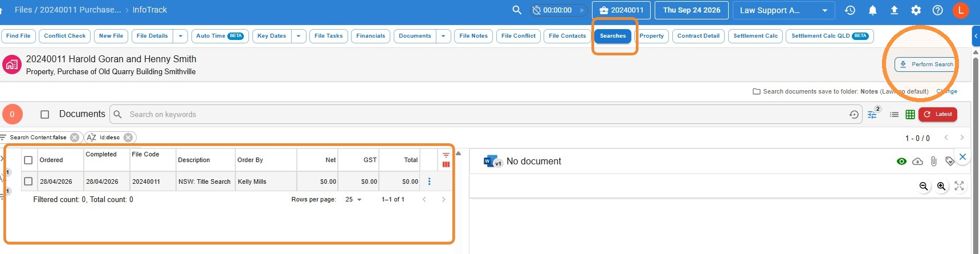Open the Documents tab
This screenshot has width=980, height=254.
point(415,36)
